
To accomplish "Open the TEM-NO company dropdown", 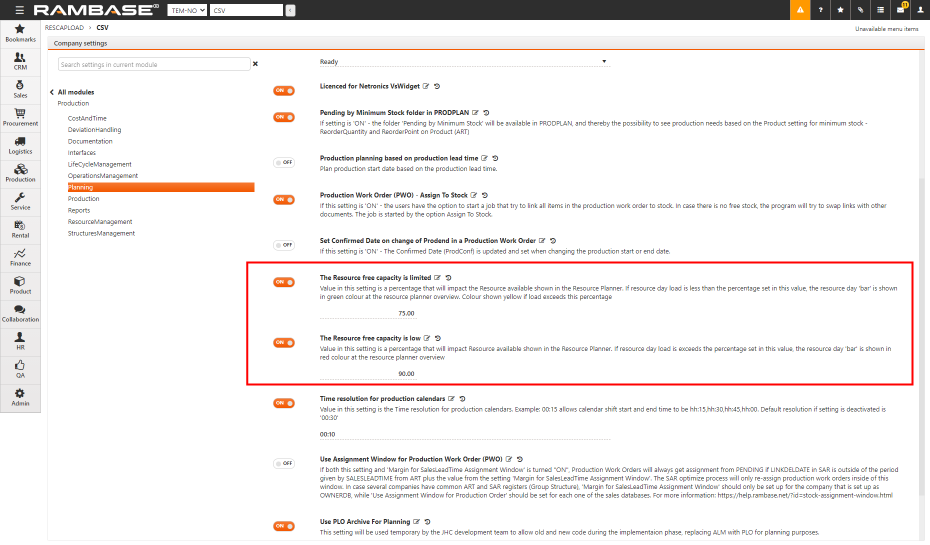I will tap(188, 10).
